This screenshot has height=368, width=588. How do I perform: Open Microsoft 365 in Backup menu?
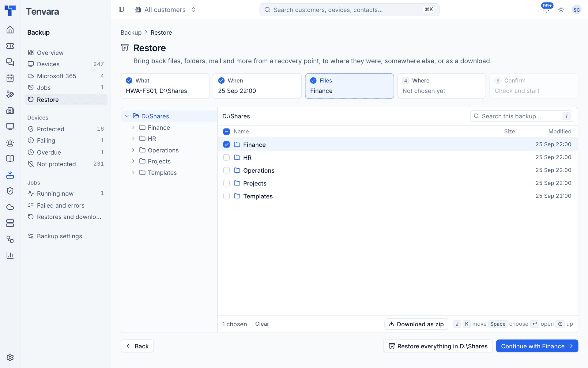(x=66, y=76)
